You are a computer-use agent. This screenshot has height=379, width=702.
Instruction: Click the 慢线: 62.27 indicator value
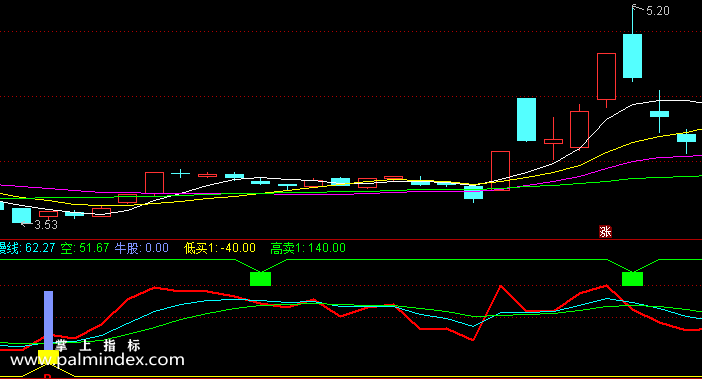[28, 248]
